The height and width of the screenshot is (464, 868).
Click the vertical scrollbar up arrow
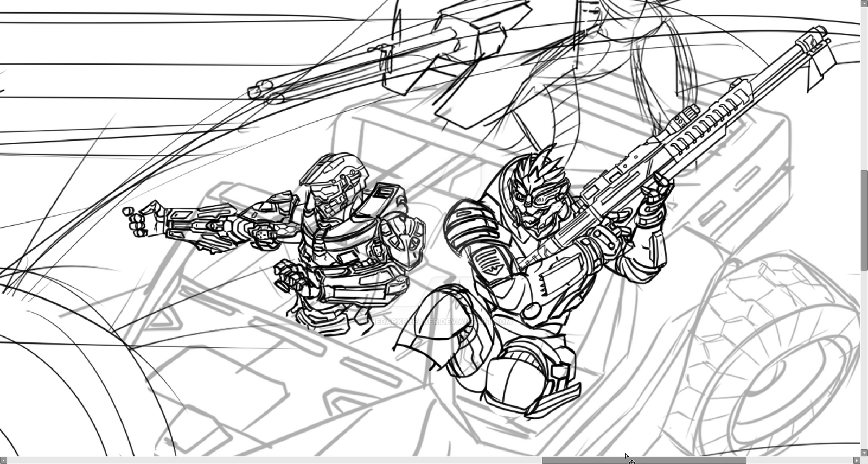tap(864, 3)
